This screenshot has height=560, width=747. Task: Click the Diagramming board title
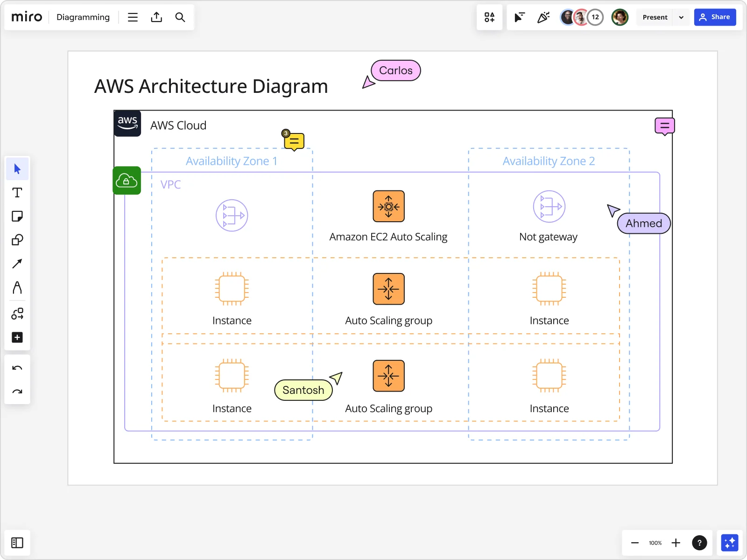coord(83,17)
